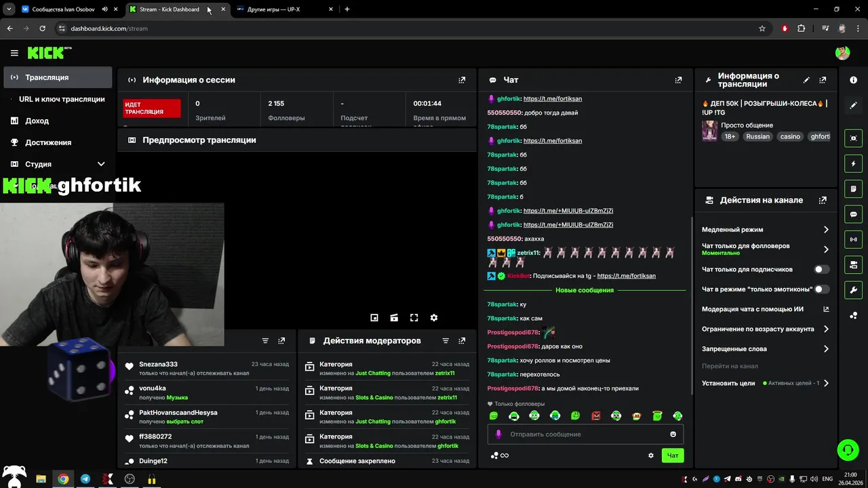Click the ENG language indicator in the tray
Screen dimensions: 868x488
click(x=827, y=479)
